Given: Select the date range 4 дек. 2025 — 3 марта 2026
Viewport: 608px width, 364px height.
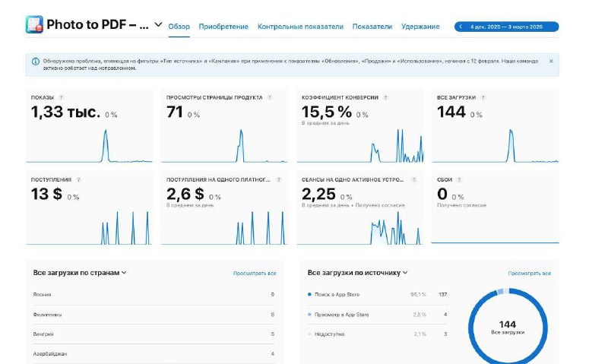Looking at the screenshot, I should click(506, 27).
